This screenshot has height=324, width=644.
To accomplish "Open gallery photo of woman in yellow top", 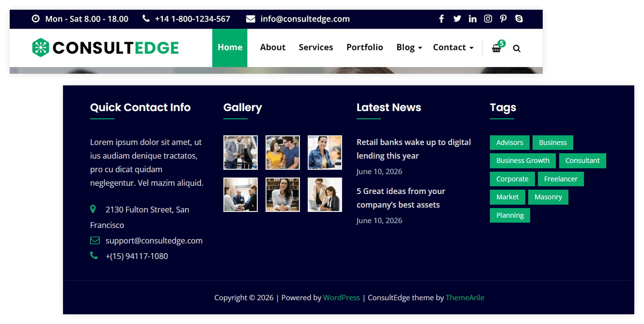I will click(283, 152).
